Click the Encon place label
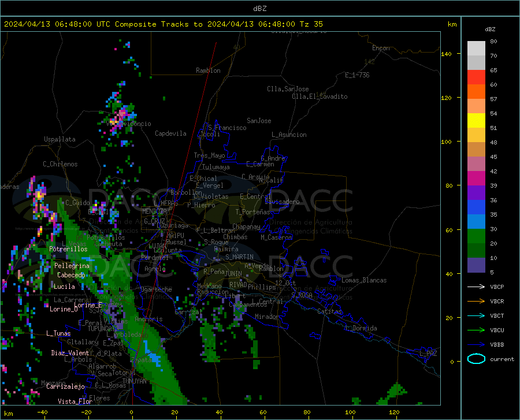520x420 pixels. 381,48
